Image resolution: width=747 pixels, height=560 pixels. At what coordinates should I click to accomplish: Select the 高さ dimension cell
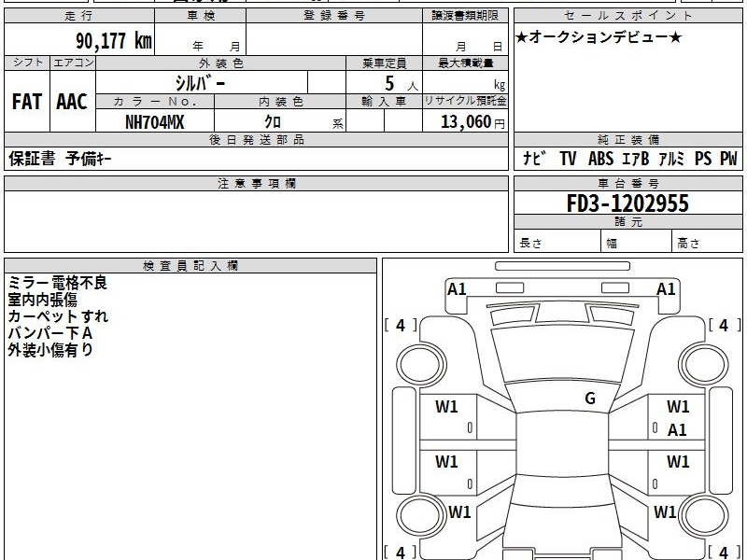pyautogui.click(x=708, y=242)
